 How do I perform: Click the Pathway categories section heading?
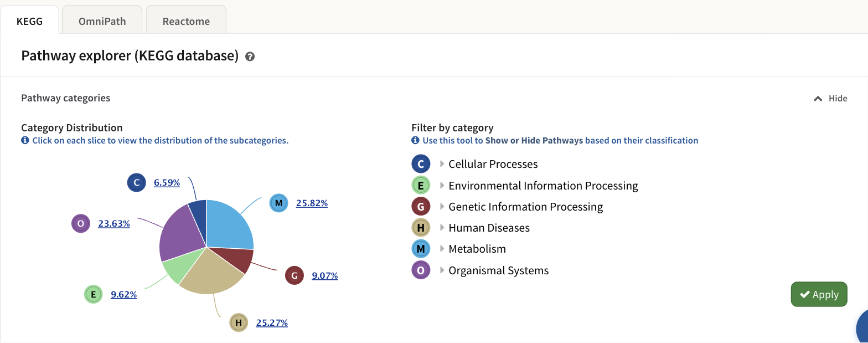[65, 98]
